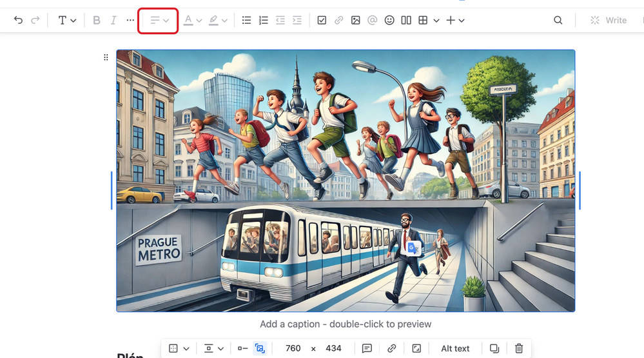Mention a person with @ icon
Viewport: 644px width, 358px height.
click(x=373, y=20)
